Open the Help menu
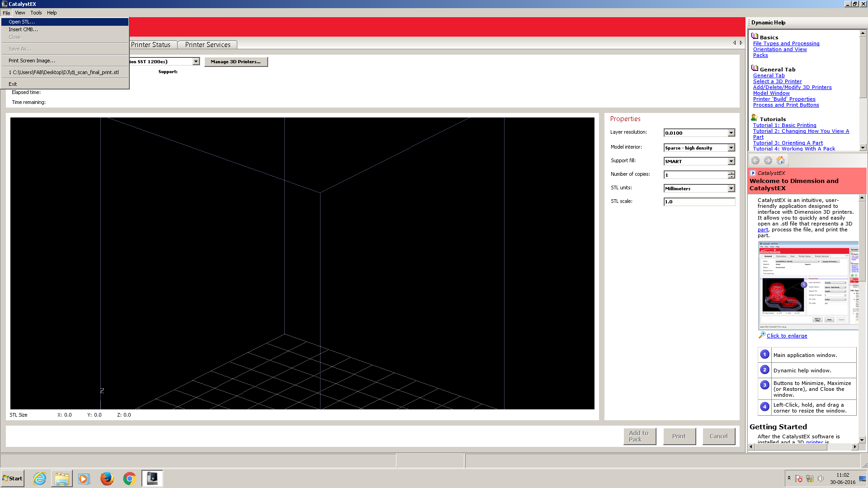 point(52,13)
